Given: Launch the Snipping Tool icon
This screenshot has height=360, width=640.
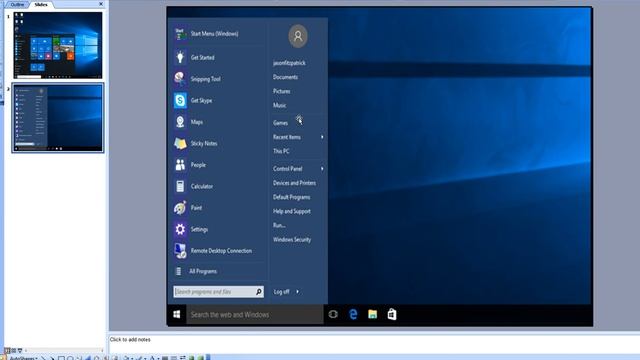Looking at the screenshot, I should pyautogui.click(x=180, y=79).
